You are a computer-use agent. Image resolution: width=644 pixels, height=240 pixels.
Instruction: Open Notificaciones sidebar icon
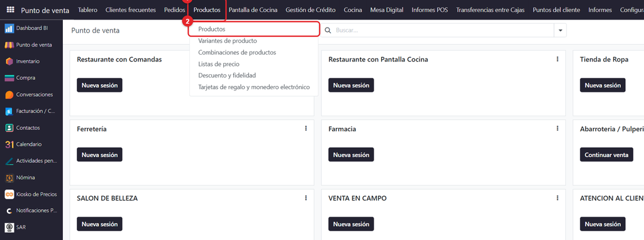9,210
